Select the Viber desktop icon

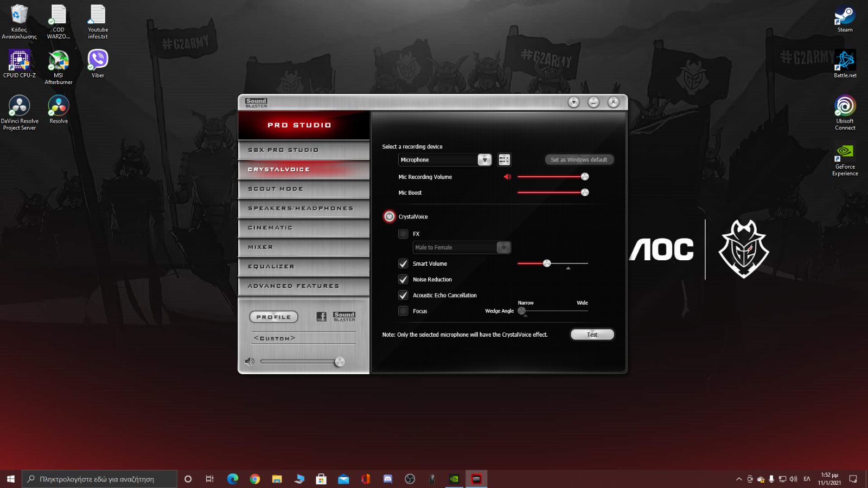[98, 63]
